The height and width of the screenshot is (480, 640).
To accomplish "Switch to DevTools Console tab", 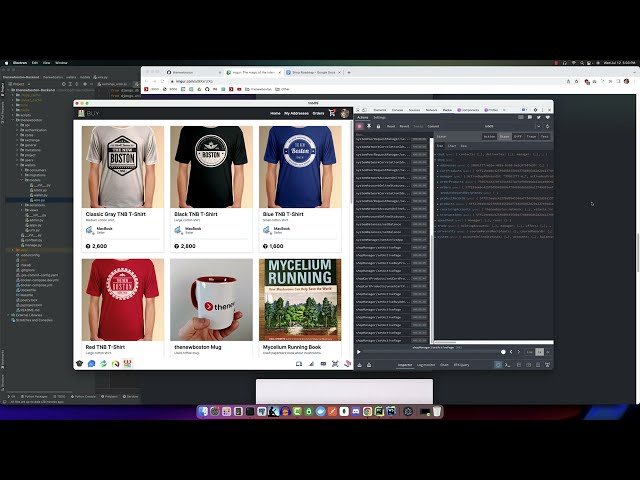I will [397, 110].
